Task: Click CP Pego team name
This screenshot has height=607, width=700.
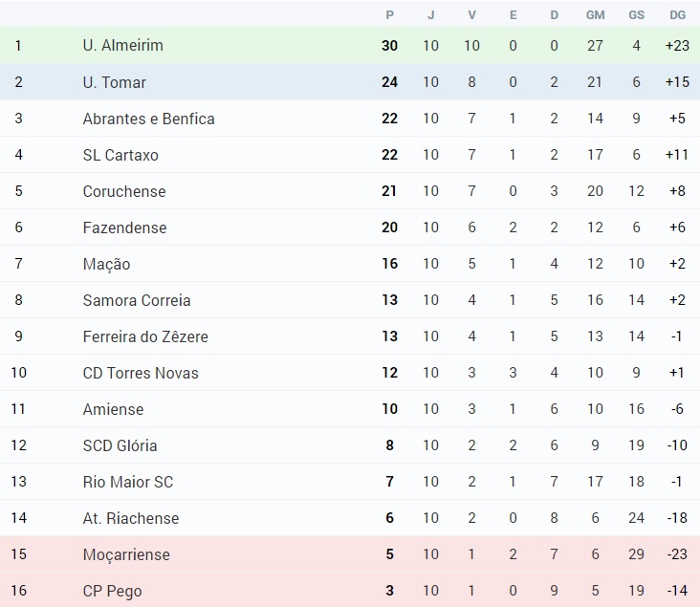Action: click(x=113, y=591)
